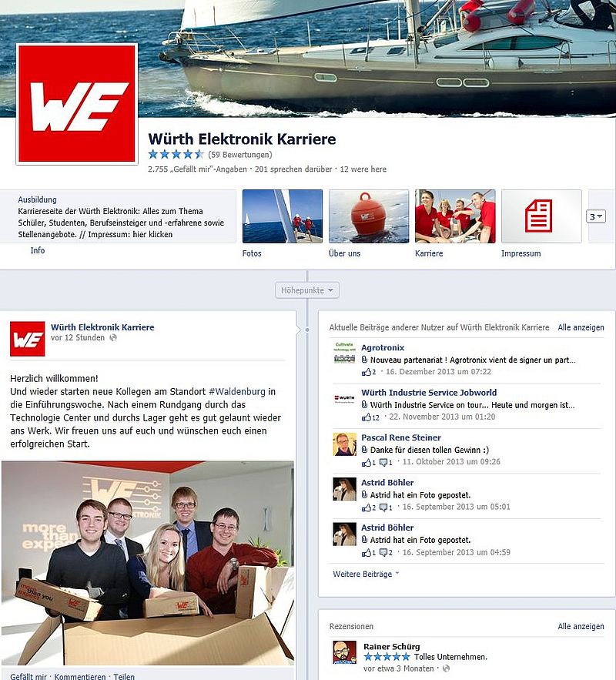616x680 pixels.
Task: Click globe privacy icon beside 'vor 12 Stunden'
Action: coord(113,337)
